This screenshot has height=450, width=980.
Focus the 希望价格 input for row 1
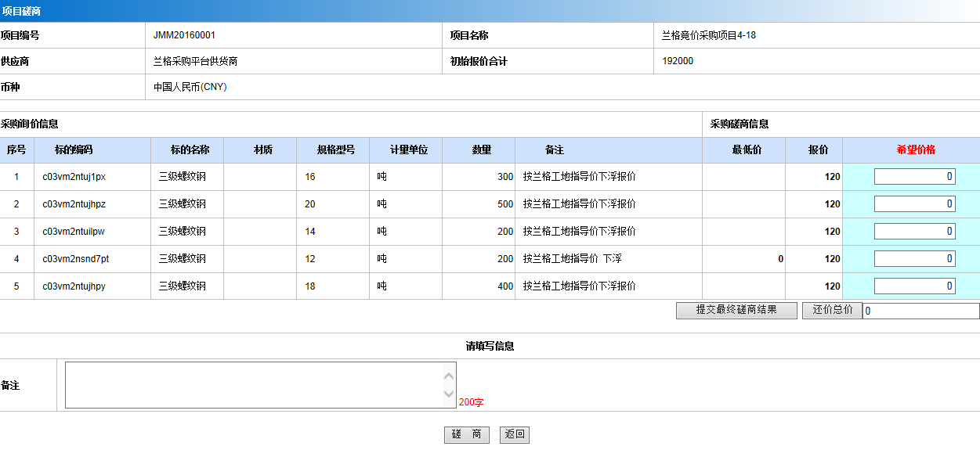click(914, 177)
